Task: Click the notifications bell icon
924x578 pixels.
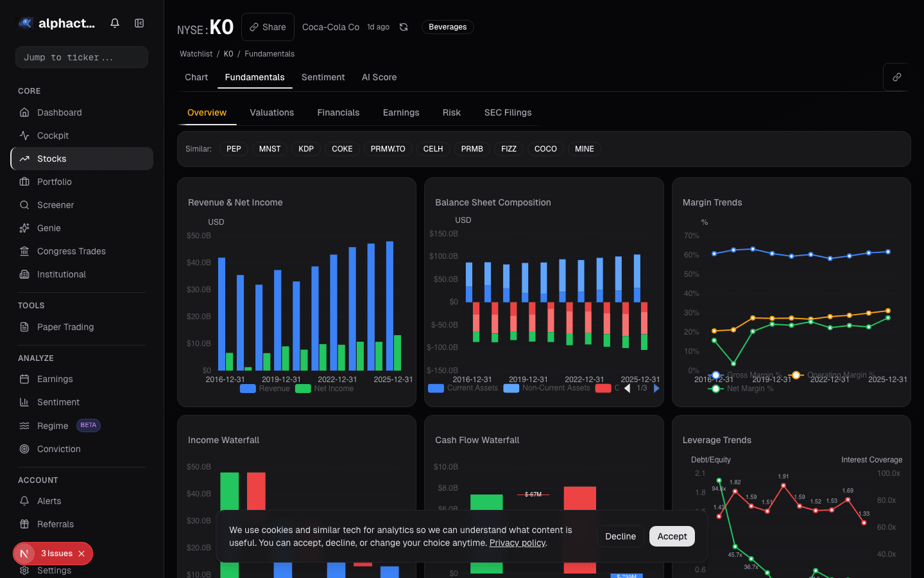Action: 115,23
